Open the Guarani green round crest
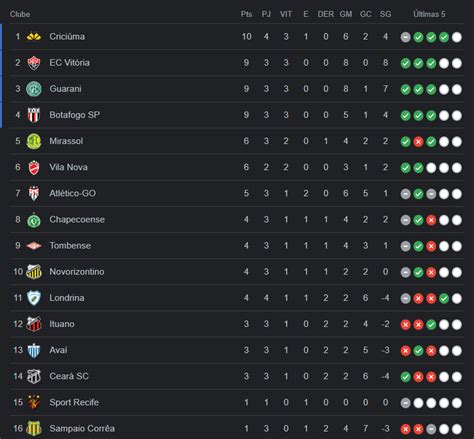The image size is (474, 439). click(34, 89)
